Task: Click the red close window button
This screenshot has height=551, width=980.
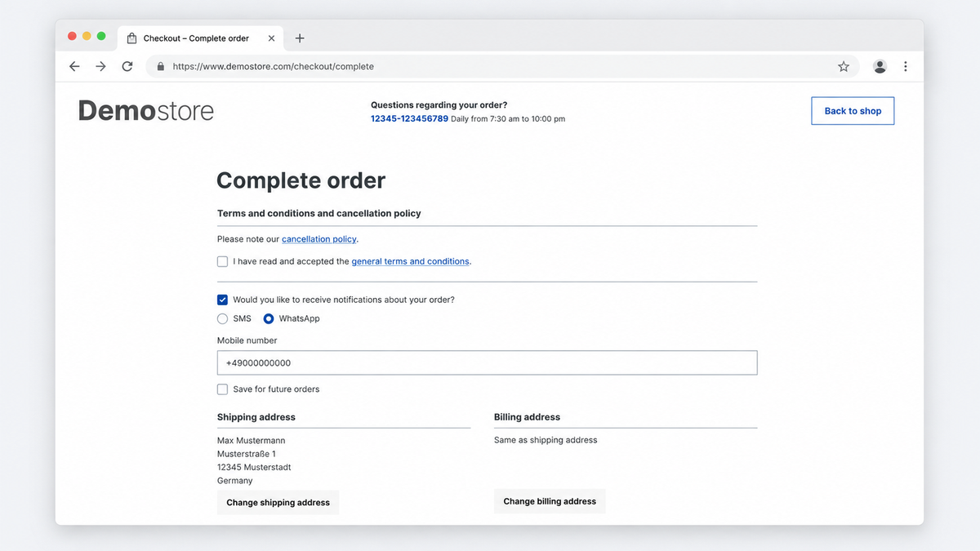Action: pos(72,36)
